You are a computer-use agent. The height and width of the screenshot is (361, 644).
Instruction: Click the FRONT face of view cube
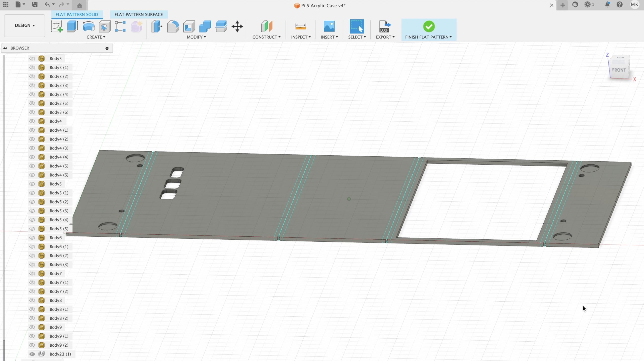click(x=619, y=70)
